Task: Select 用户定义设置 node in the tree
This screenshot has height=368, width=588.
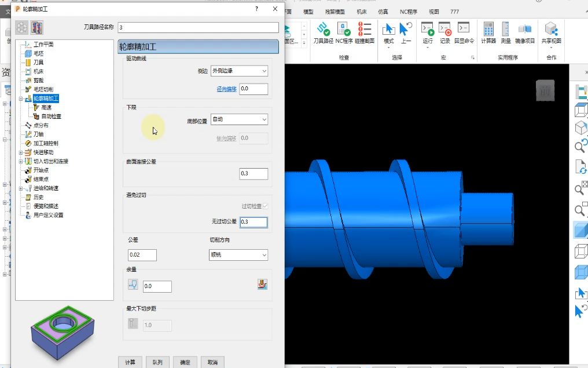Action: coord(48,215)
